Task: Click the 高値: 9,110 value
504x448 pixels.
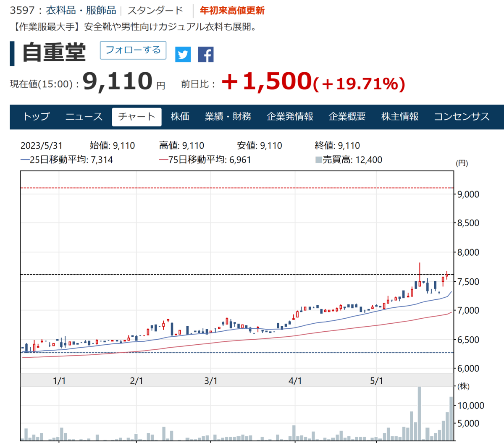Action: (181, 146)
